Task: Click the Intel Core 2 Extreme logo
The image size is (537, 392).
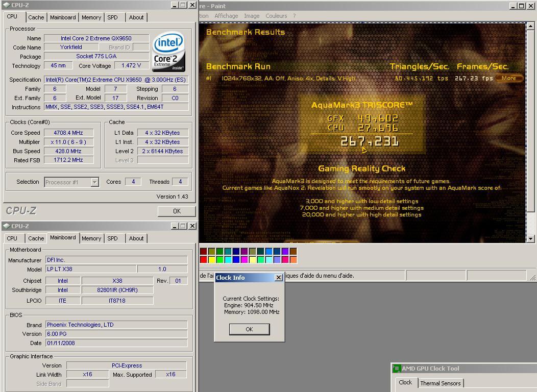Action: (169, 52)
